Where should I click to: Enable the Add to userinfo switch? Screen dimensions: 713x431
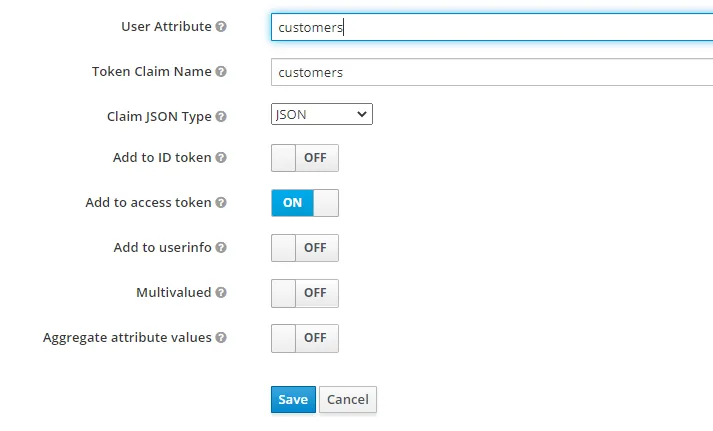pos(305,248)
